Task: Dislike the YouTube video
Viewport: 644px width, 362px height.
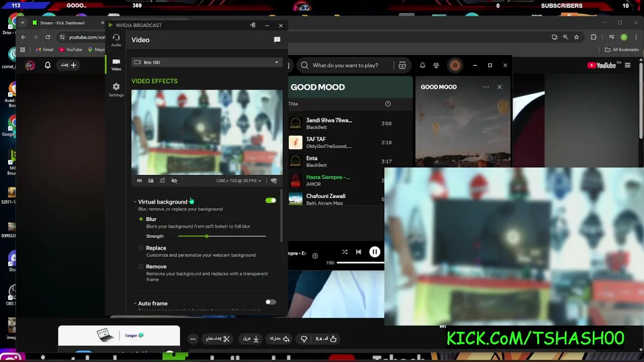Action: pyautogui.click(x=304, y=339)
